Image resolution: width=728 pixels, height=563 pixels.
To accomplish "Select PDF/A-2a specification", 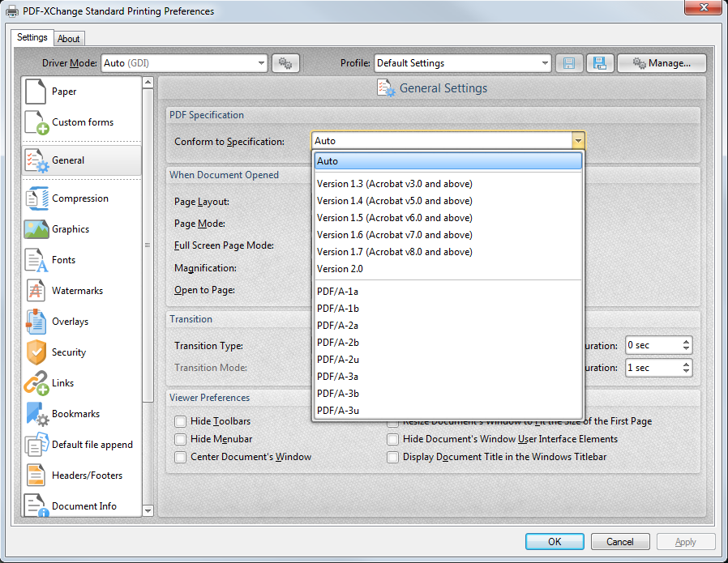I will (448, 326).
